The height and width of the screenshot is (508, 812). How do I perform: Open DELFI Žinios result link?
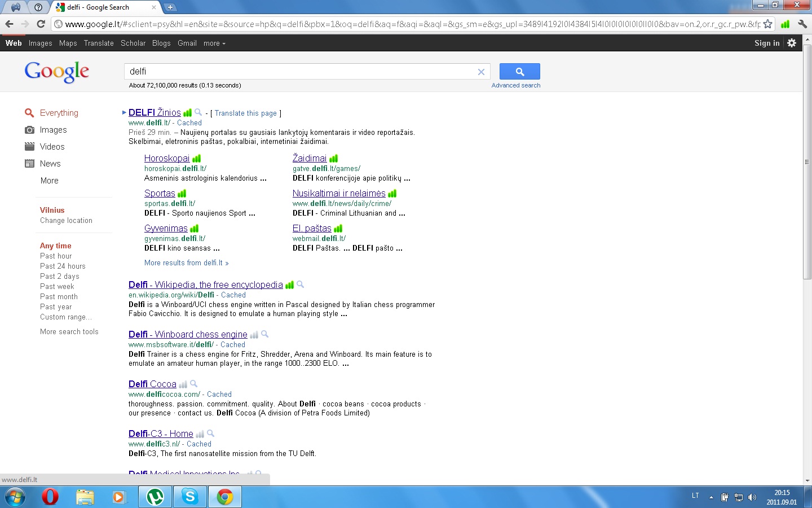pyautogui.click(x=155, y=112)
